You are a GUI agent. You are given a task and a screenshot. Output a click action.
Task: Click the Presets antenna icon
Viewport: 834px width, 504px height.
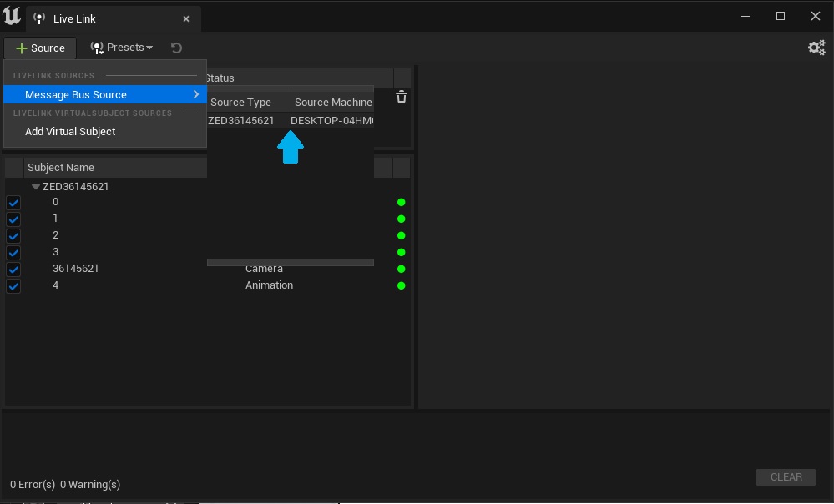[x=97, y=48]
